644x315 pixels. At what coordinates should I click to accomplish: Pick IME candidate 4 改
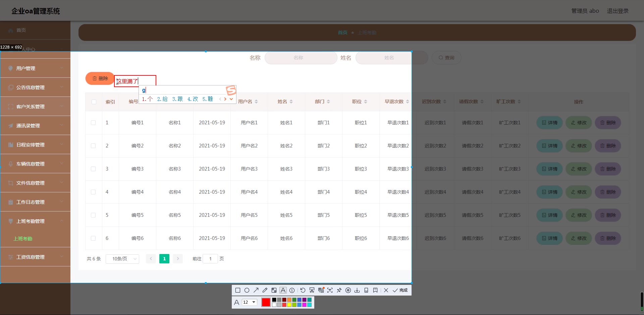pyautogui.click(x=193, y=99)
